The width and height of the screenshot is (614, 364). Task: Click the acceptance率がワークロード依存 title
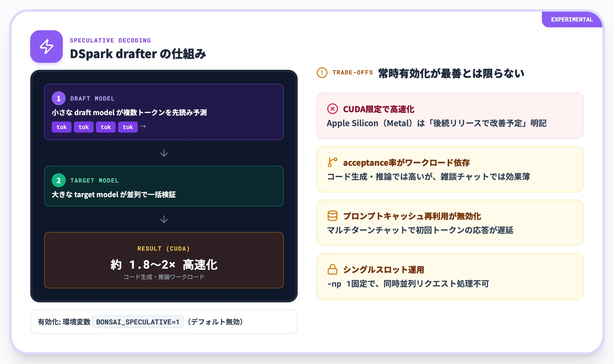point(406,163)
